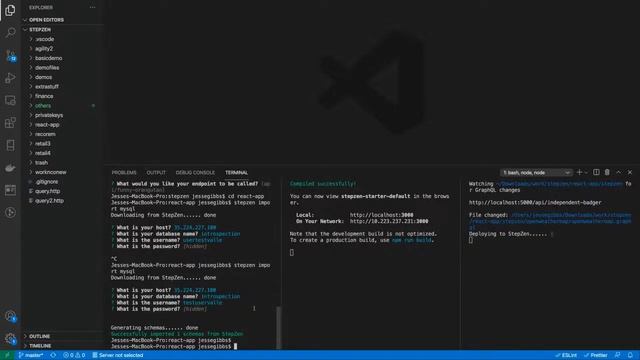Image resolution: width=640 pixels, height=360 pixels.
Task: Open the feedback icon in status bar
Action: [618, 355]
